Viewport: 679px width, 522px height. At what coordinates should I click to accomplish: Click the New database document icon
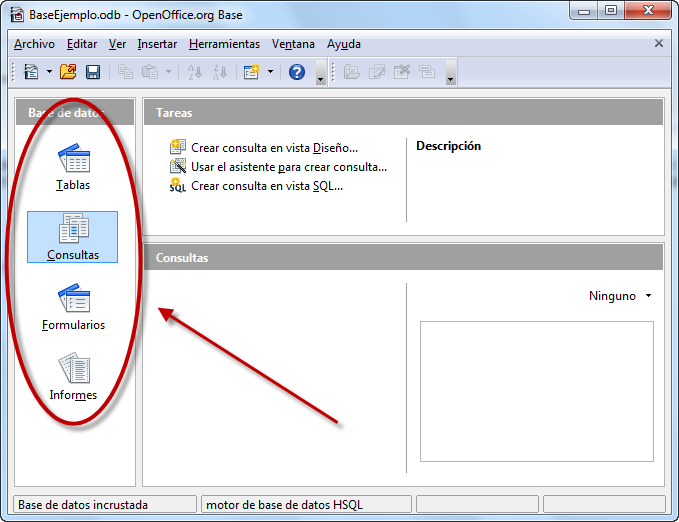[x=31, y=72]
